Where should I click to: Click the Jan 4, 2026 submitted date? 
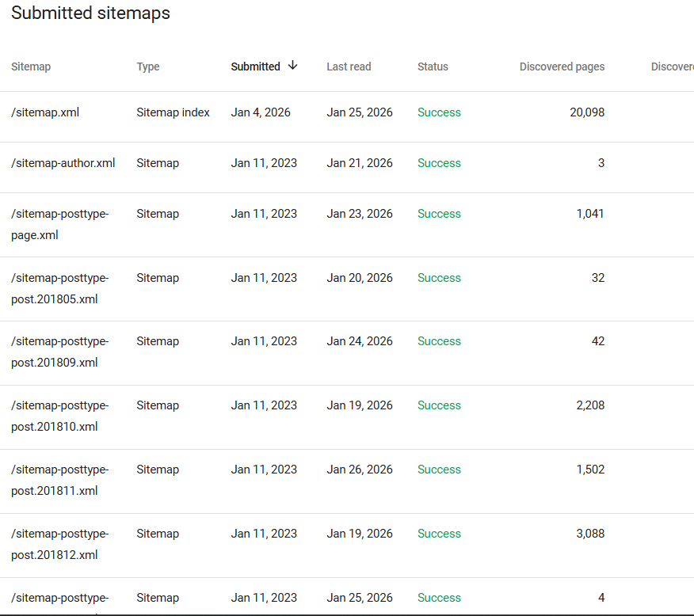pyautogui.click(x=261, y=112)
